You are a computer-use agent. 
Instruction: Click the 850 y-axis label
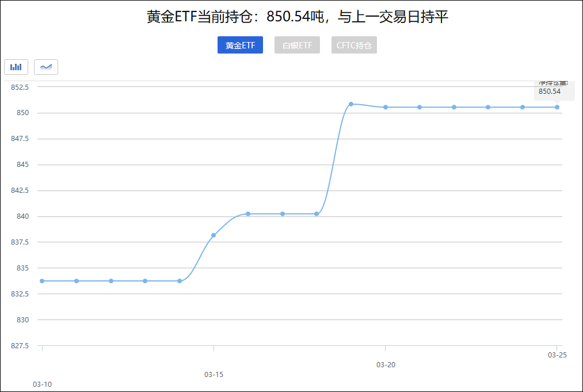point(22,113)
